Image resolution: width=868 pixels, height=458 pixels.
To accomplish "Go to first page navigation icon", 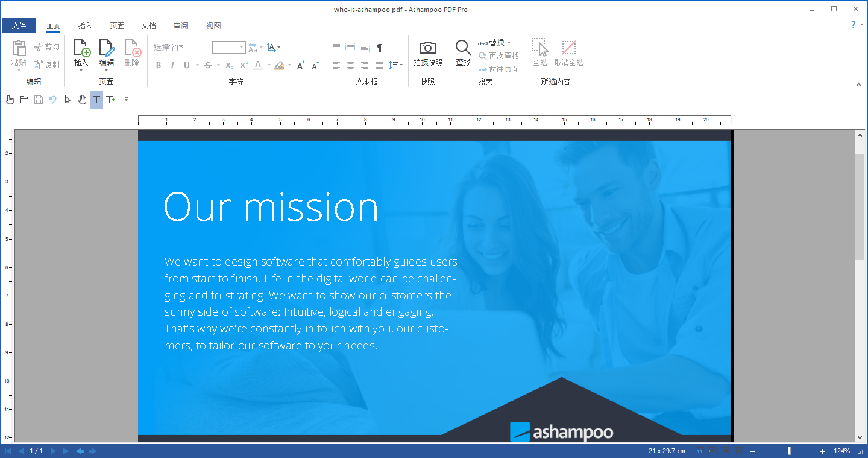I will point(8,451).
